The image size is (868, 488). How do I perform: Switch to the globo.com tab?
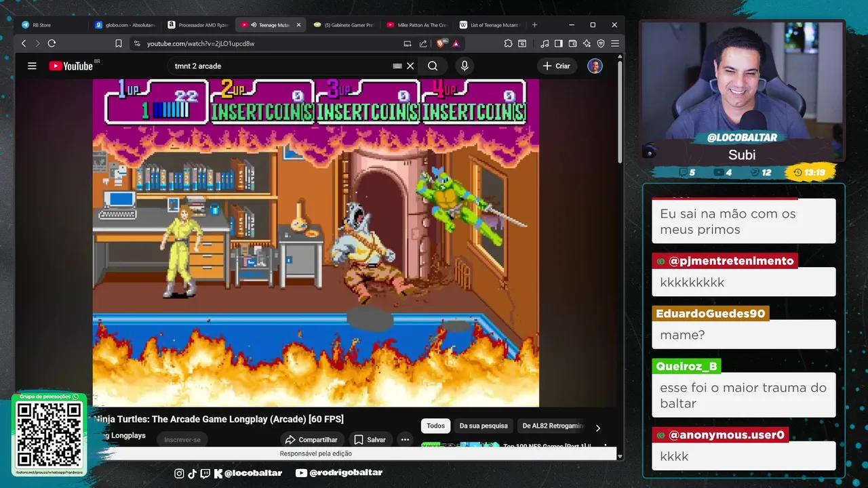click(125, 25)
